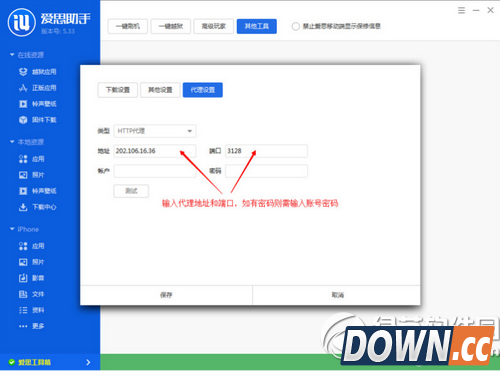Open 正版应用 App Store icon in sidebar
Image resolution: width=500 pixels, height=371 pixels.
pyautogui.click(x=23, y=88)
